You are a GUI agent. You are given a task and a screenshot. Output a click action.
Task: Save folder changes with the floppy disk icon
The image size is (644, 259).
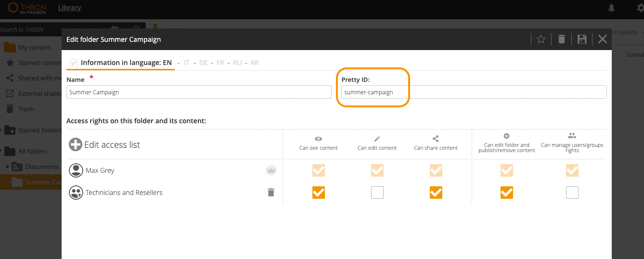point(581,39)
